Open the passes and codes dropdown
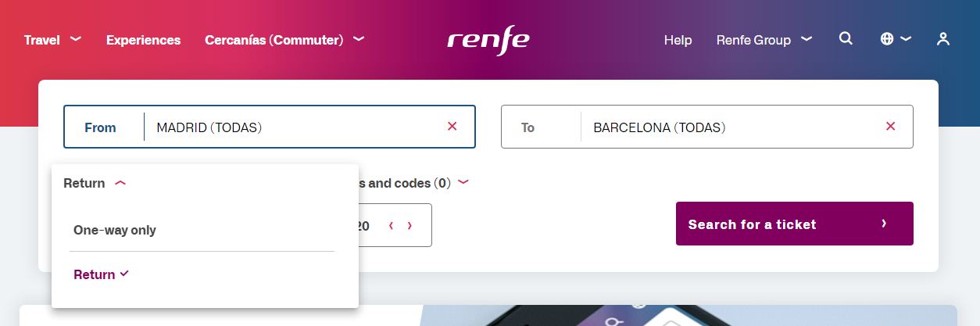The height and width of the screenshot is (326, 980). click(414, 183)
